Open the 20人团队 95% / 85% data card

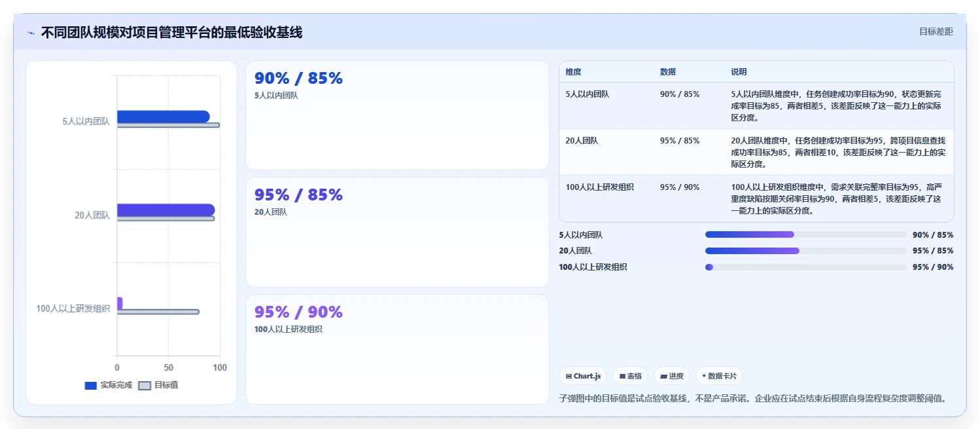[397, 232]
